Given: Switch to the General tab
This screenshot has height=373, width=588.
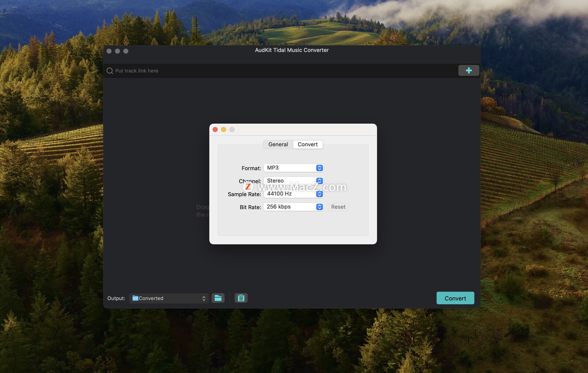Looking at the screenshot, I should point(278,144).
